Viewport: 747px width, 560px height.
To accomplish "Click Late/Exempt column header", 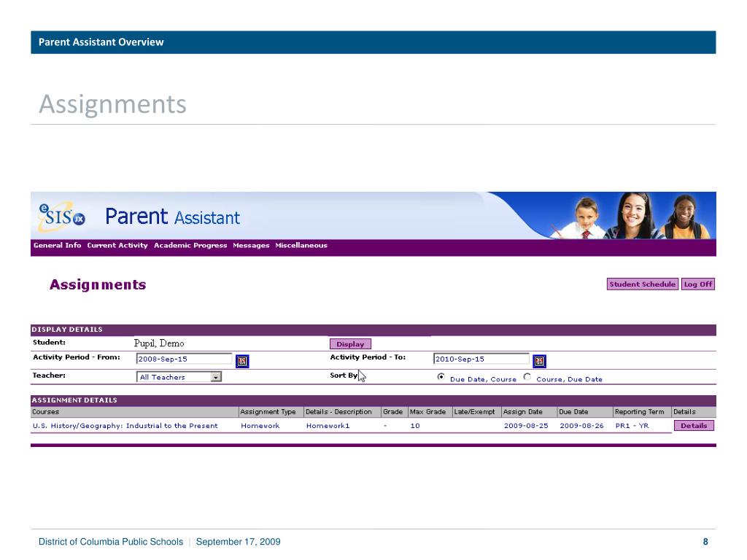I will [477, 412].
